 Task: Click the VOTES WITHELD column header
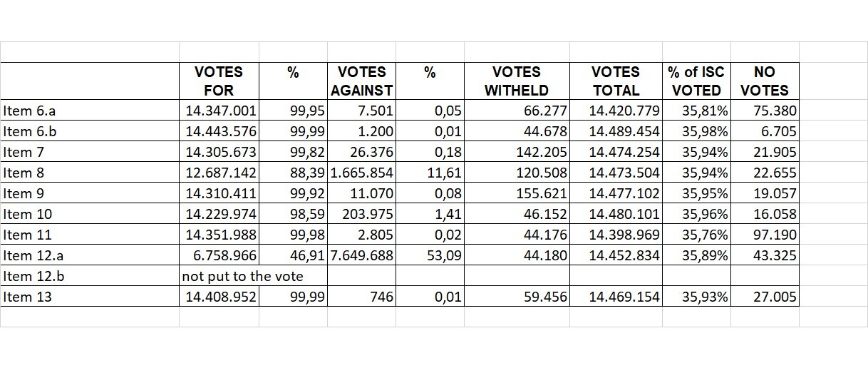516,81
